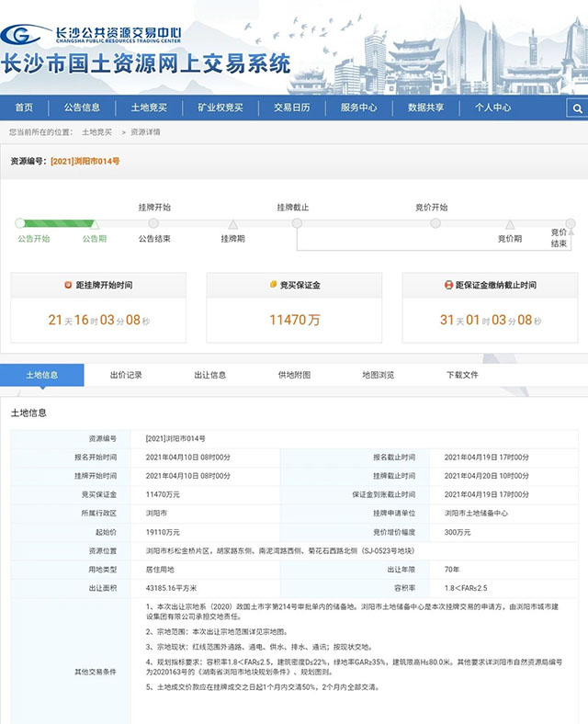The width and height of the screenshot is (588, 724).
Task: Click the 公告期 triangle marker on timeline
Action: pyautogui.click(x=94, y=224)
